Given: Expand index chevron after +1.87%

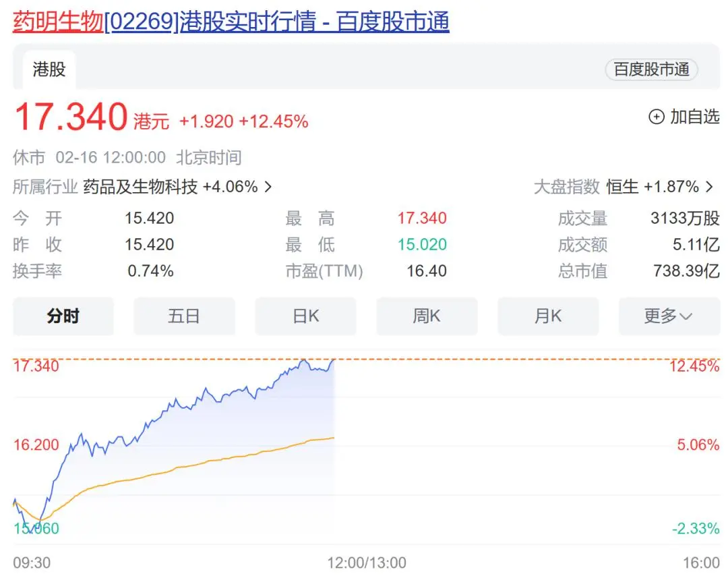Looking at the screenshot, I should click(x=709, y=187).
